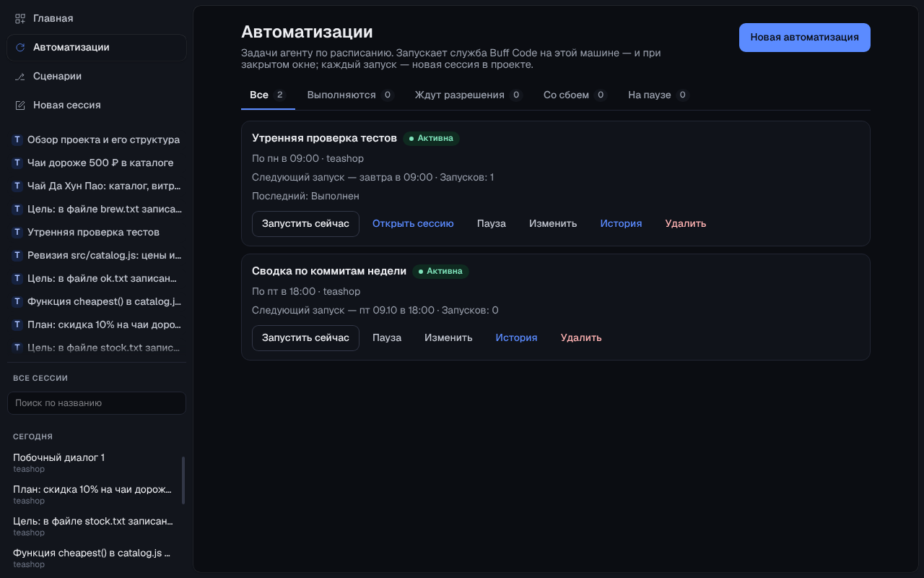Switch to the Выполняются tab
The width and height of the screenshot is (924, 578).
click(350, 95)
